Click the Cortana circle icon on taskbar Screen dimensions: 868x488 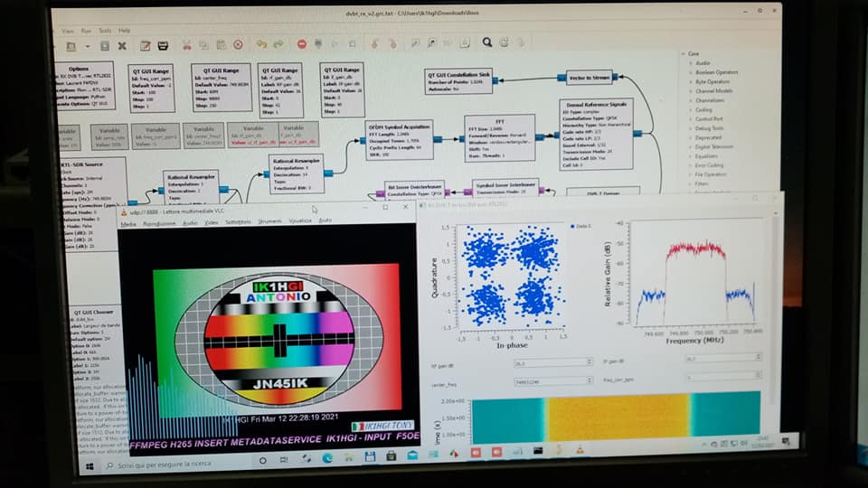[262, 460]
